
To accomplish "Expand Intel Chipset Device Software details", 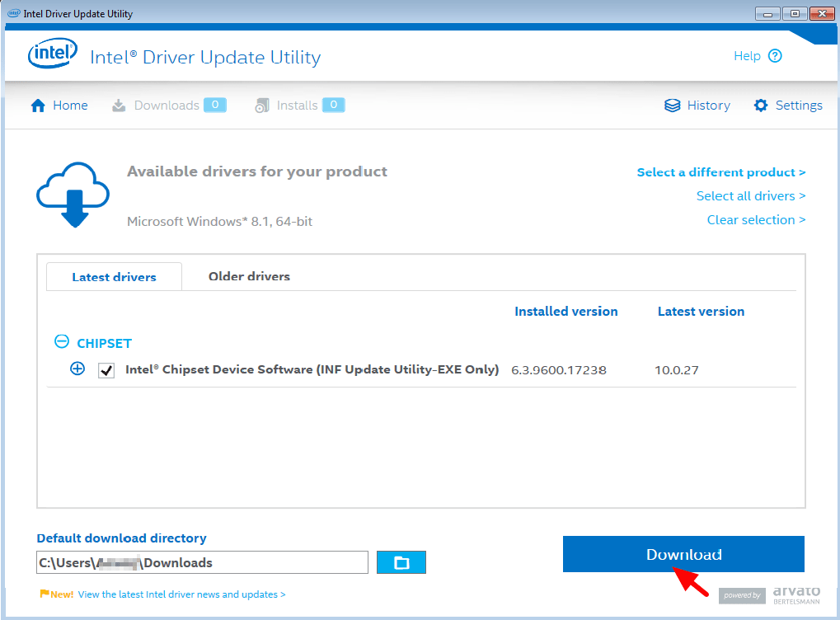I will pyautogui.click(x=77, y=369).
